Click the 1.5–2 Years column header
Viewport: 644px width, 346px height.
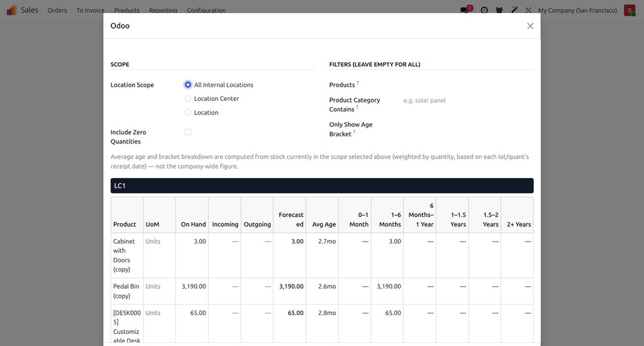[485, 215]
